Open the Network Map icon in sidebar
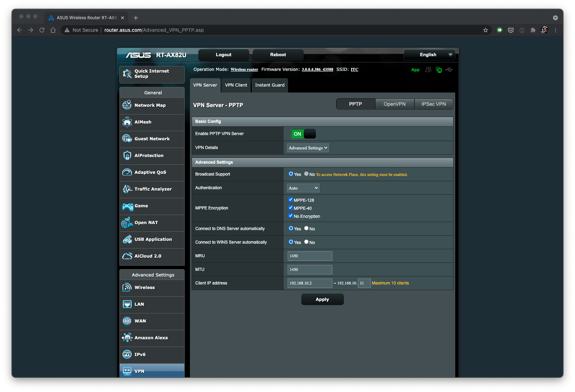 pos(127,105)
